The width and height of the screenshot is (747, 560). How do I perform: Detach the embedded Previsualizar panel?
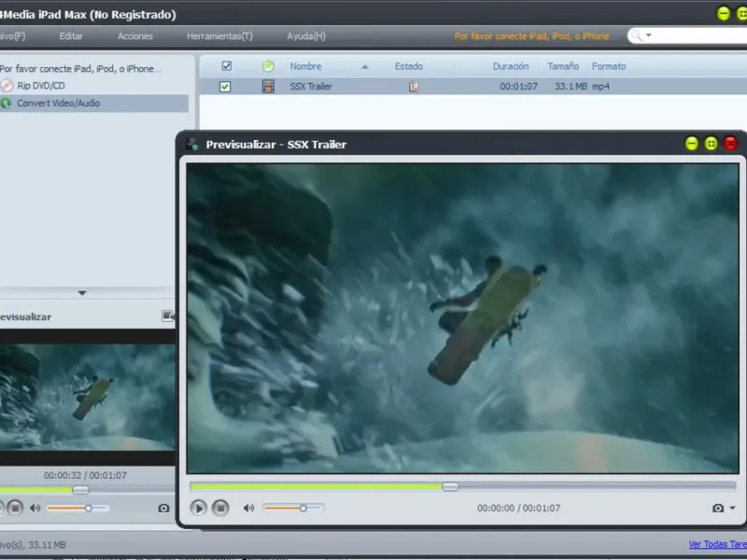click(168, 315)
